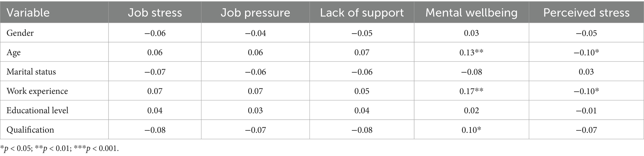644x156 pixels.
Task: Click the Job pressure column header
Action: pos(255,13)
